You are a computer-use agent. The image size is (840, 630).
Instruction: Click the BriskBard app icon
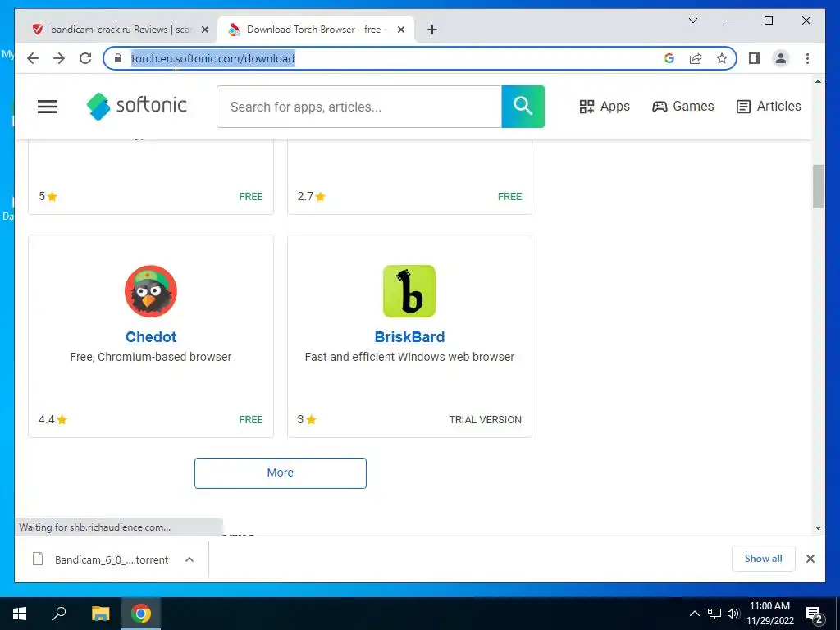409,291
